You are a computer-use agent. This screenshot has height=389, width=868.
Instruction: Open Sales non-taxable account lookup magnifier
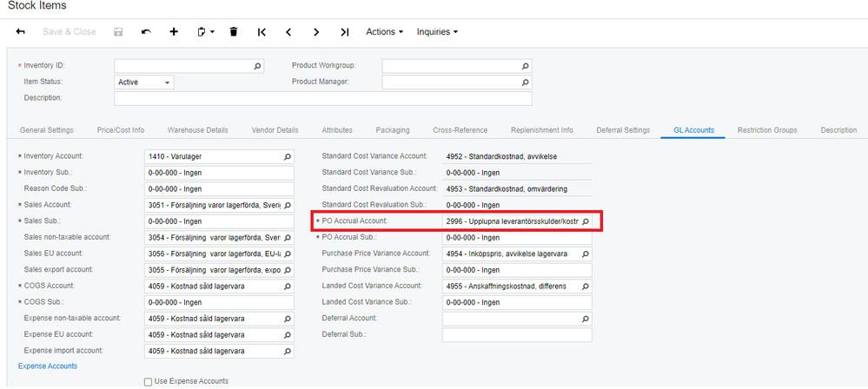(288, 237)
